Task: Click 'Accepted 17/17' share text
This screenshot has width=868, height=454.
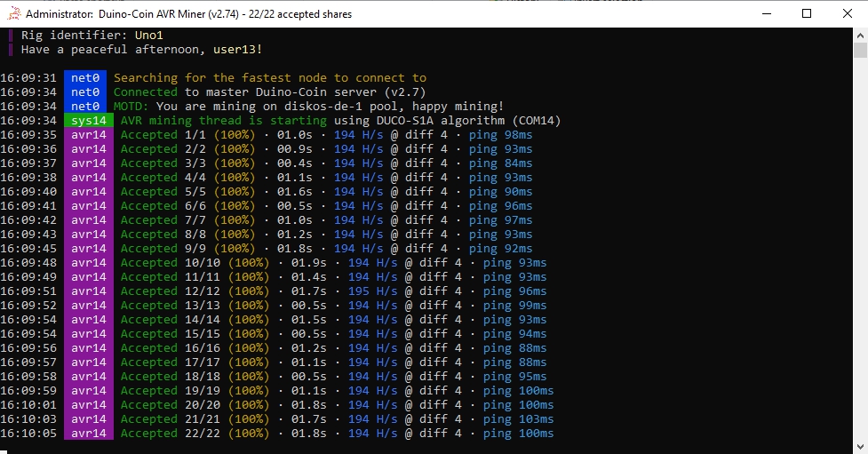Action: [x=171, y=362]
